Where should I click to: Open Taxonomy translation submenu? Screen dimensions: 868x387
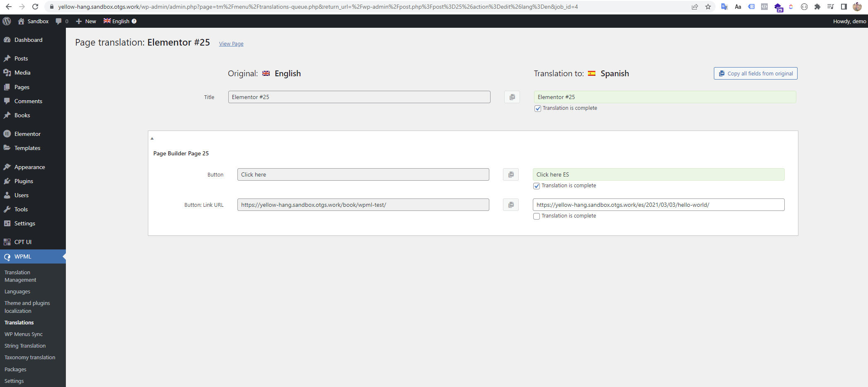(x=30, y=357)
